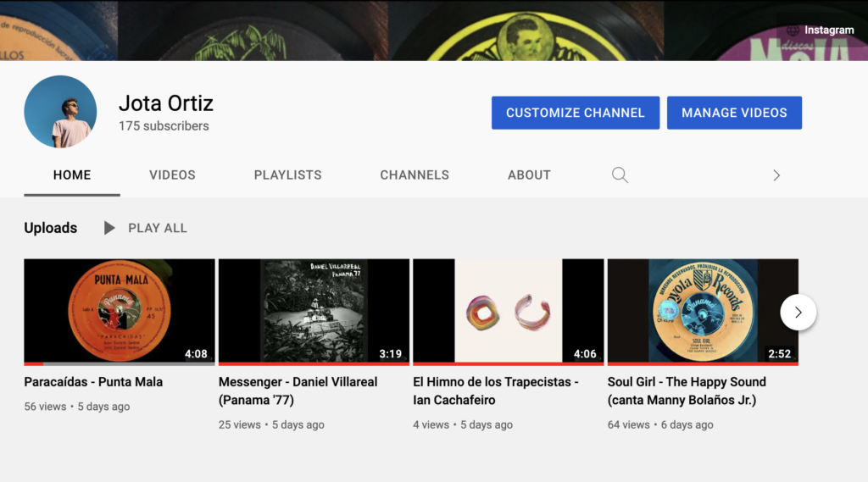The image size is (868, 482).
Task: Open the Playlists tab
Action: coord(288,175)
